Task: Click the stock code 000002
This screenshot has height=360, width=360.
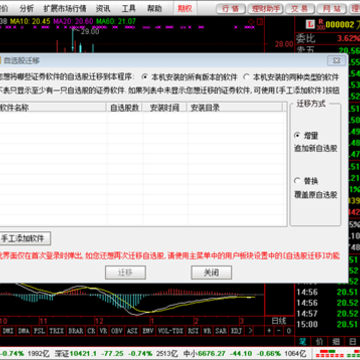Action: coord(340,24)
